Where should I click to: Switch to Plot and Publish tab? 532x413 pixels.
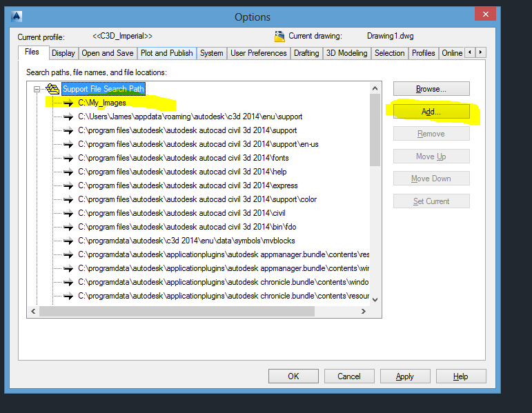click(x=166, y=53)
